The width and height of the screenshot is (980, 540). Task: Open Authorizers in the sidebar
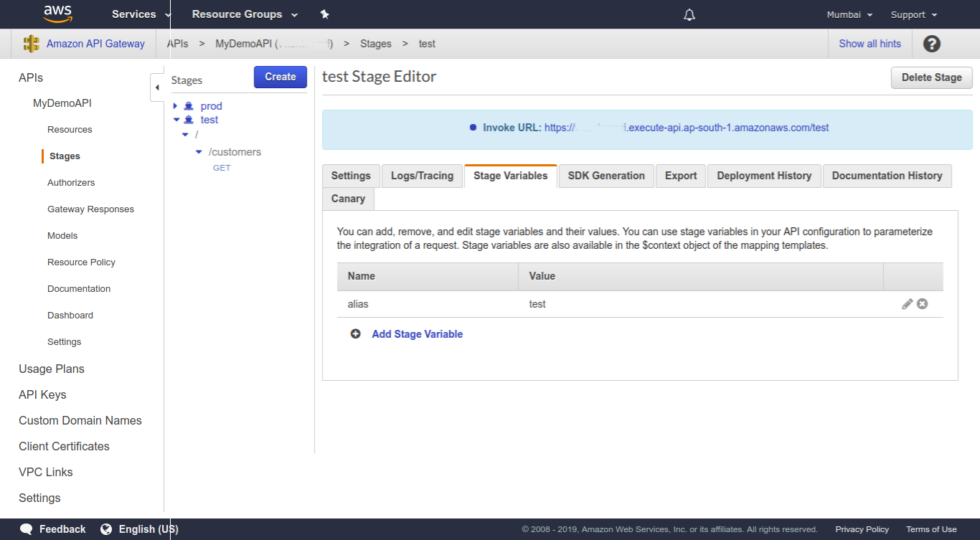(x=71, y=183)
